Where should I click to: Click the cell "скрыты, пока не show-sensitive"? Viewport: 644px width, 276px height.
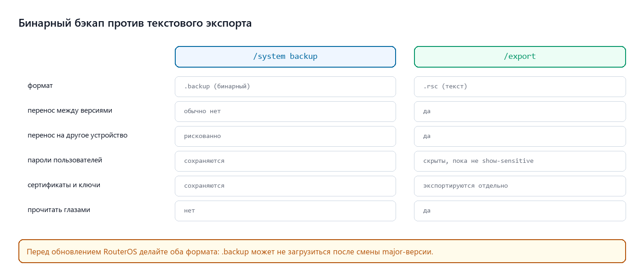pos(520,161)
